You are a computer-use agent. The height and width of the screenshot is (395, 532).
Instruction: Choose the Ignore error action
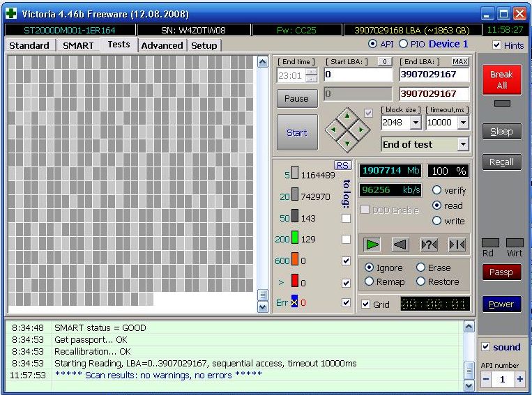[x=369, y=268]
